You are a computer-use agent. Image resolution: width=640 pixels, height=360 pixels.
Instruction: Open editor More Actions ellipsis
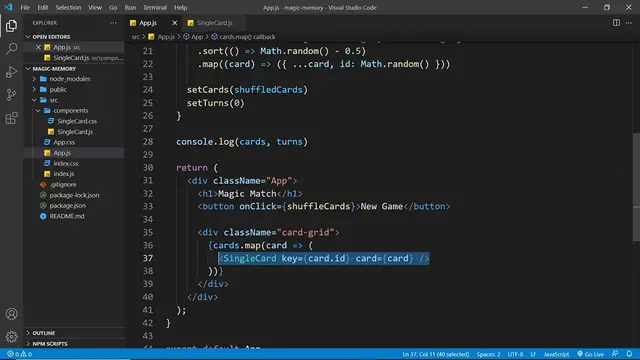pyautogui.click(x=629, y=23)
